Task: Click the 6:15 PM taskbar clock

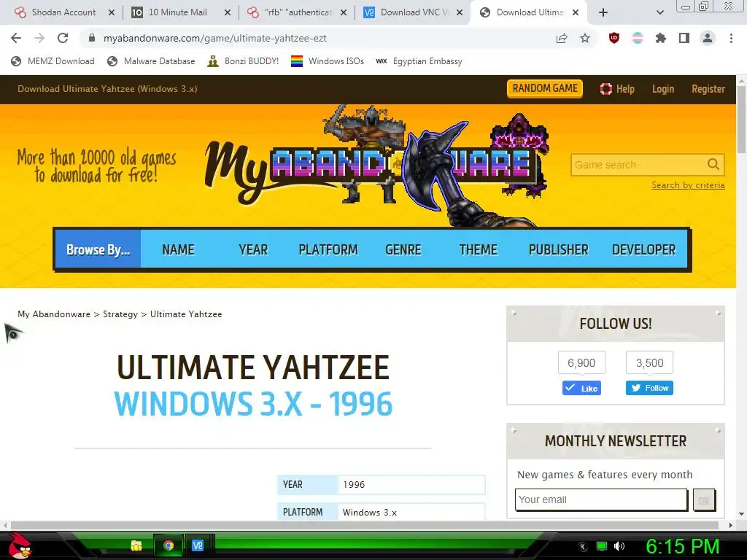Action: (x=682, y=546)
